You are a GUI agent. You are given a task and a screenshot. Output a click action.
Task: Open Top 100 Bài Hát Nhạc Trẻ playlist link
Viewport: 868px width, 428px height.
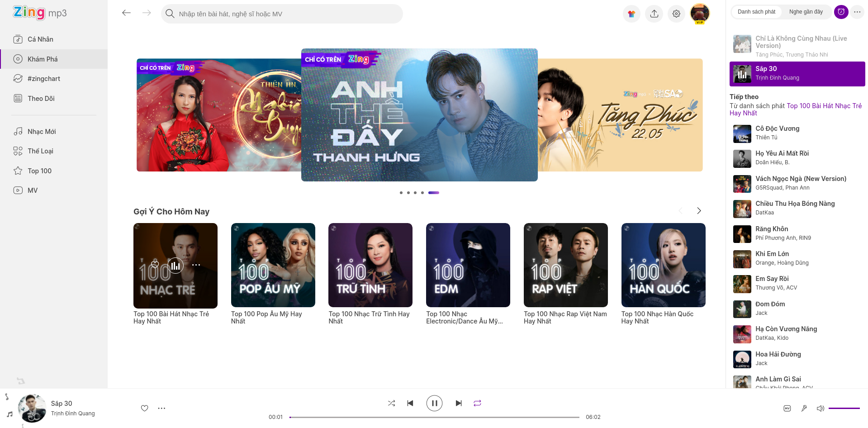pos(824,106)
